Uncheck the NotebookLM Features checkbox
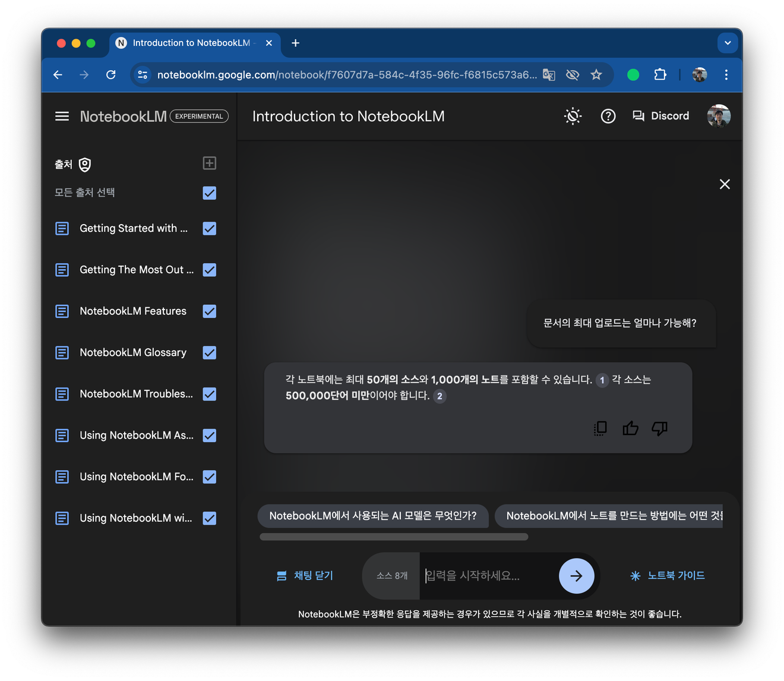784x681 pixels. (209, 311)
